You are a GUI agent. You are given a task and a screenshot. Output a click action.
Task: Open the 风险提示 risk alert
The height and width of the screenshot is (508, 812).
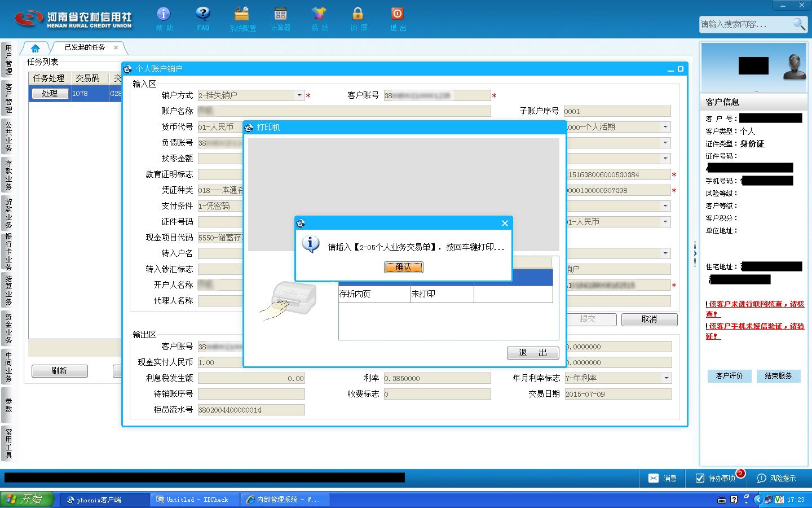776,478
